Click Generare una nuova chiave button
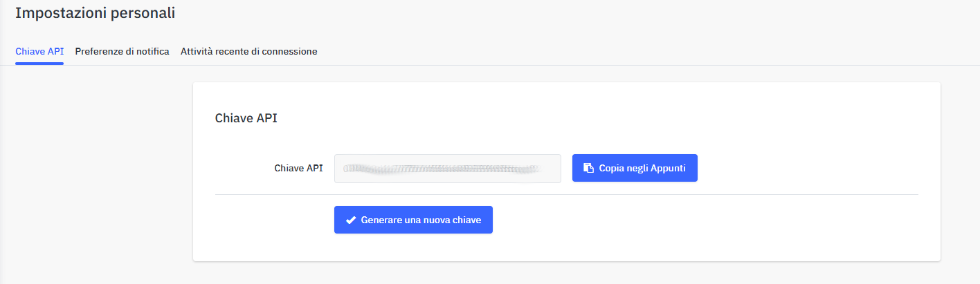The height and width of the screenshot is (284, 980). click(x=413, y=220)
